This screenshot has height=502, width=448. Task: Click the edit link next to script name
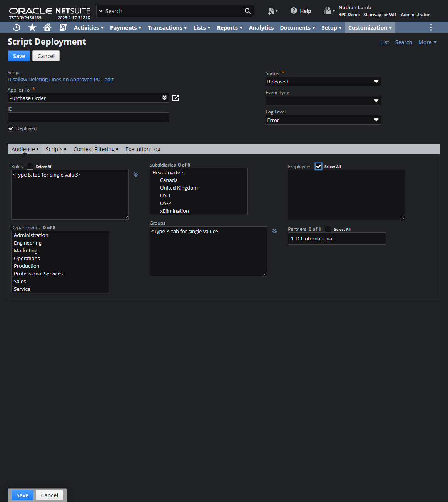109,80
